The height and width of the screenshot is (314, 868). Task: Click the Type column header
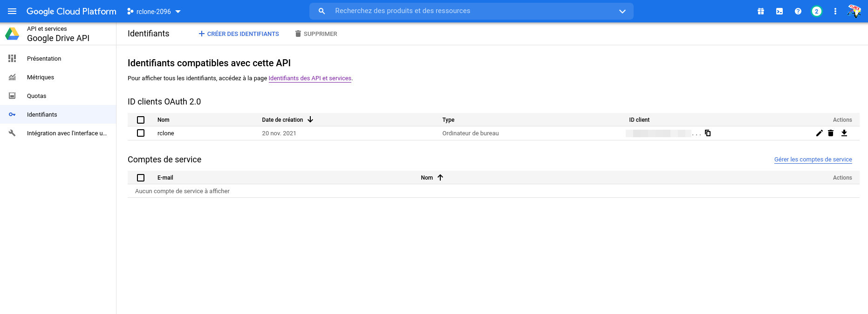(x=448, y=120)
